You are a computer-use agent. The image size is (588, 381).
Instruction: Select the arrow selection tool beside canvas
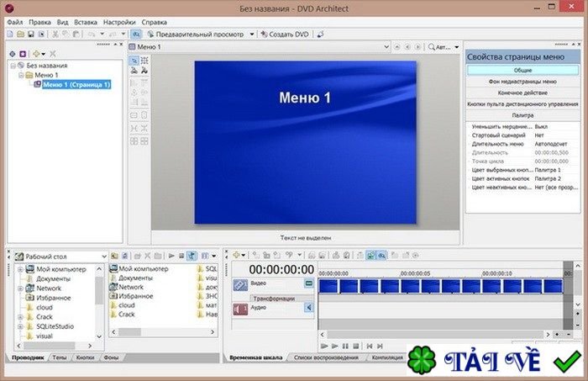point(134,61)
